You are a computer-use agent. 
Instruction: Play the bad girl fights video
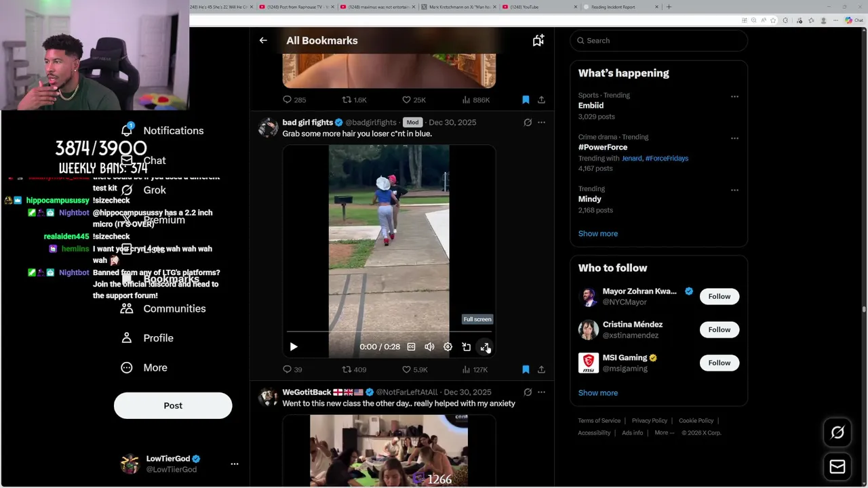click(x=294, y=346)
